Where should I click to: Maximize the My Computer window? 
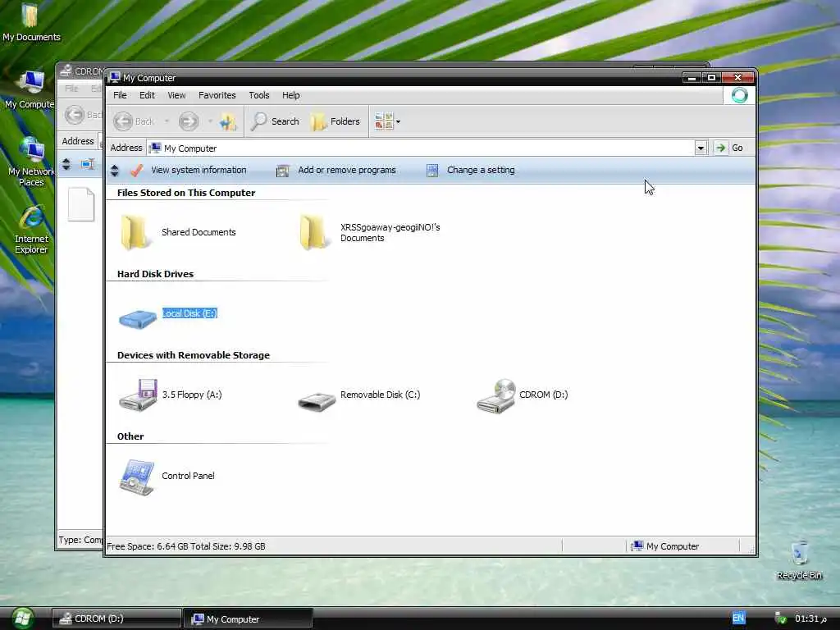tap(711, 78)
